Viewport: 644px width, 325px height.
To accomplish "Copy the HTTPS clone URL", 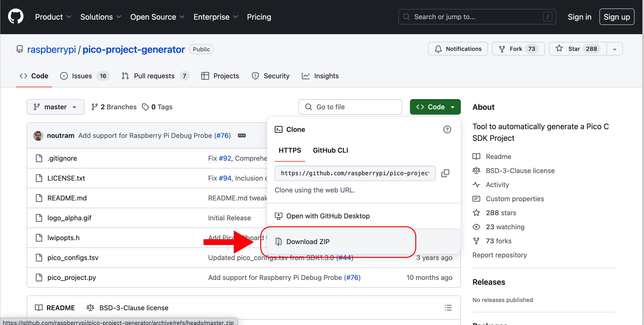I will coord(445,173).
